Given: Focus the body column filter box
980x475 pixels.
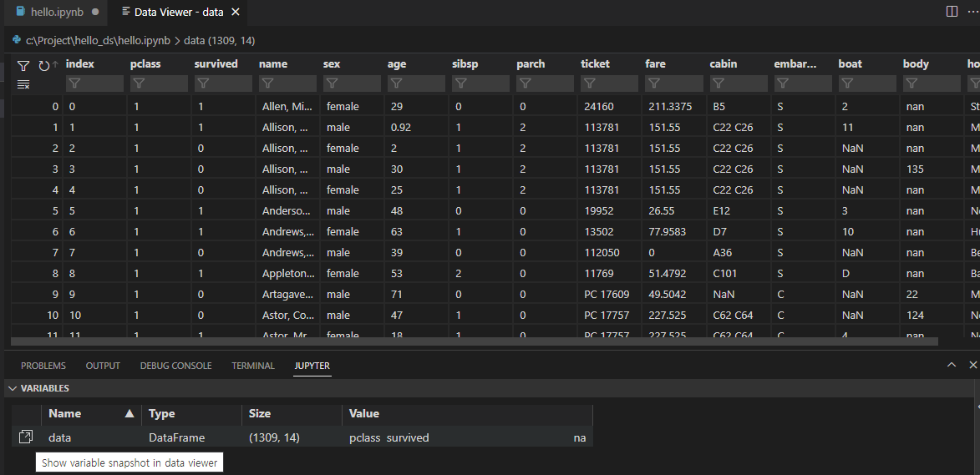Looking at the screenshot, I should (x=932, y=83).
